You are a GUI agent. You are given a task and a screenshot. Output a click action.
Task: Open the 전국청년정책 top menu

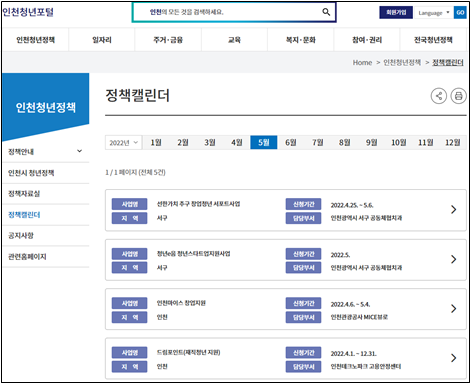[433, 40]
